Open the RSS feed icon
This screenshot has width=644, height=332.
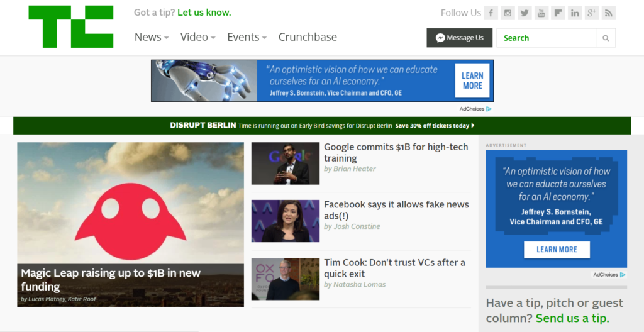[608, 13]
